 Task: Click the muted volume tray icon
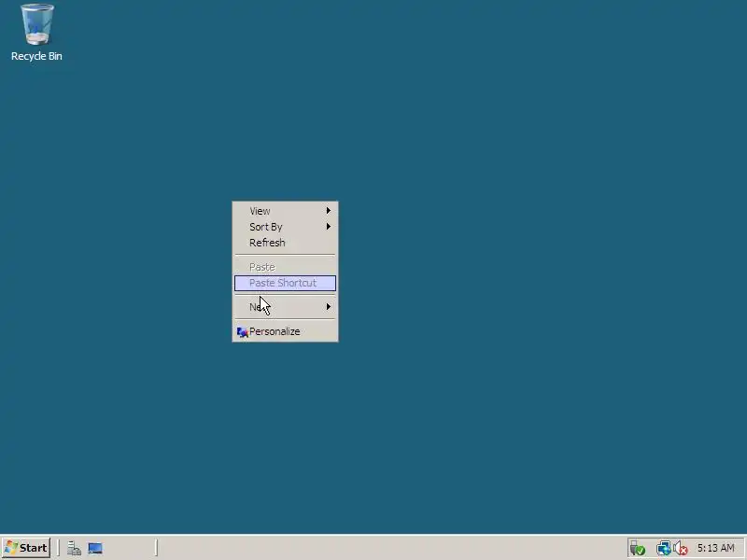point(681,549)
